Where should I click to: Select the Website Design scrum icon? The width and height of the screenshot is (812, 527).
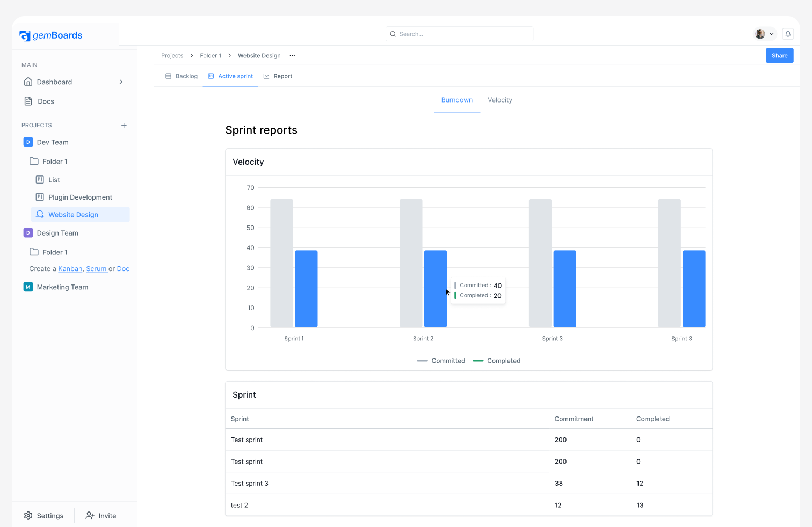39,214
